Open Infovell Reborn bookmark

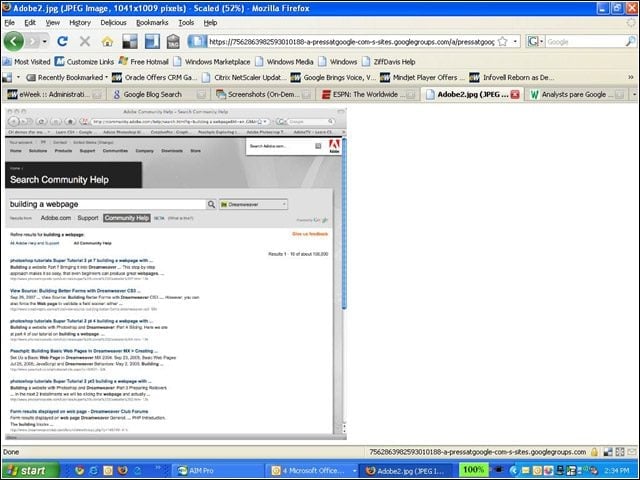click(x=512, y=77)
